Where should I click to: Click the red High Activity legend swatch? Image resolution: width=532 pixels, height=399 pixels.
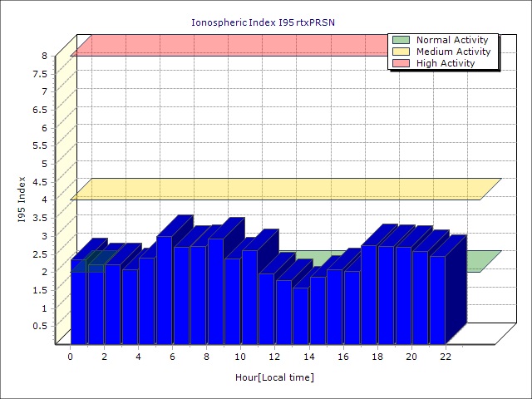point(401,63)
